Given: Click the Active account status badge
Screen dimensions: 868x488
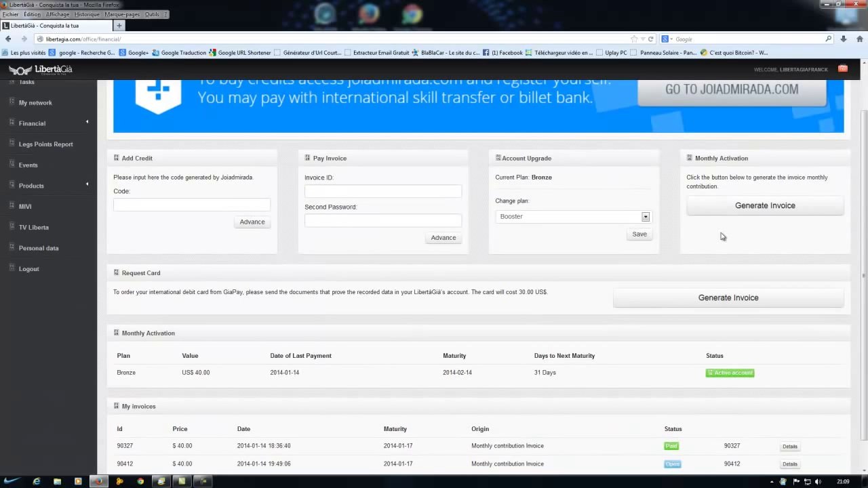Looking at the screenshot, I should pyautogui.click(x=730, y=373).
